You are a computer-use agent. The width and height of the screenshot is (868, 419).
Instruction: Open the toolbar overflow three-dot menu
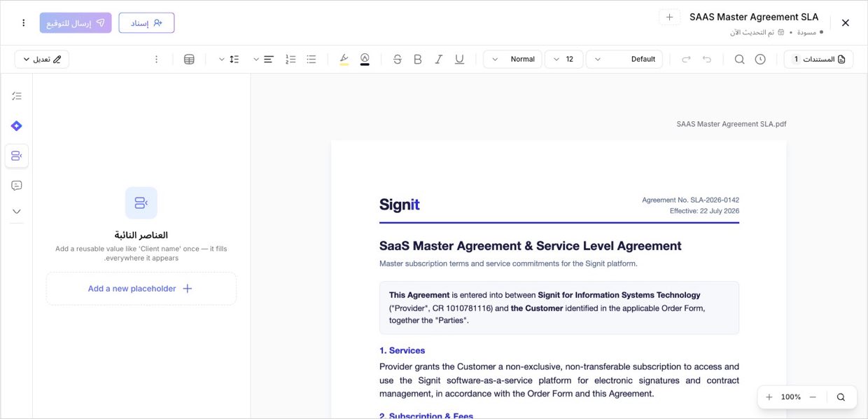pyautogui.click(x=156, y=60)
